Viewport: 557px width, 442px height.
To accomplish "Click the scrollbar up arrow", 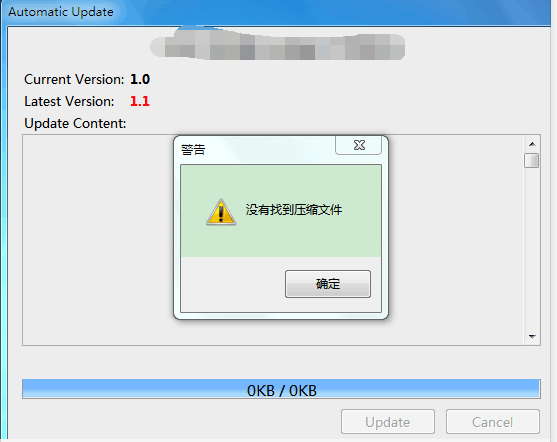I will [532, 144].
